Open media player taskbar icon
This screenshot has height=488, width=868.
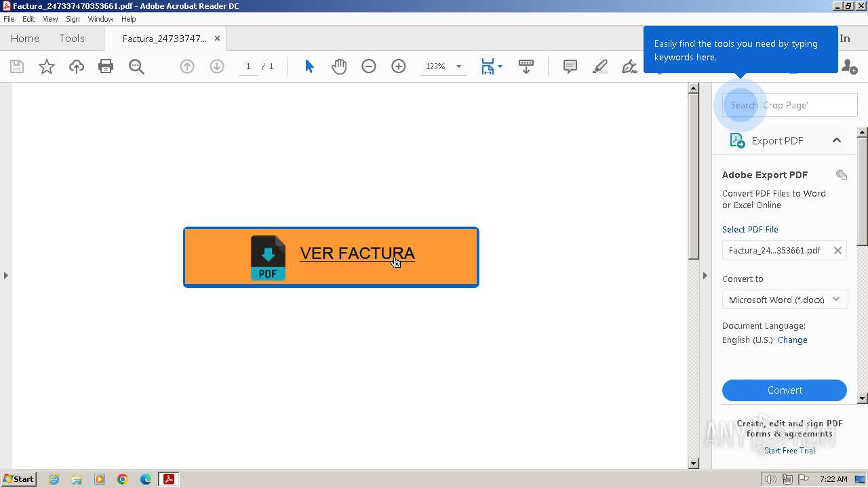100,479
